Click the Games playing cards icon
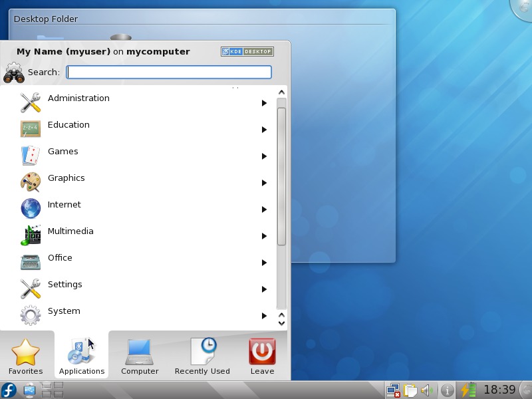The image size is (532, 399). (x=31, y=156)
